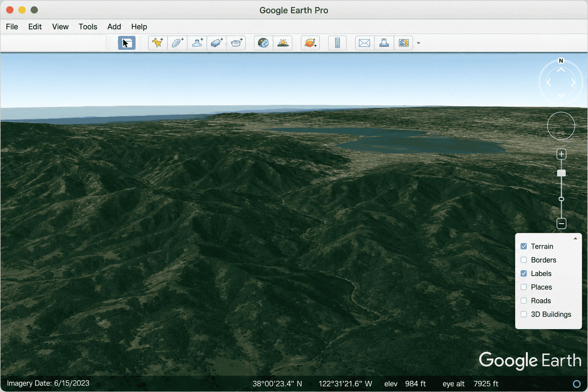
Task: Look right with the compass arrow
Action: click(573, 82)
